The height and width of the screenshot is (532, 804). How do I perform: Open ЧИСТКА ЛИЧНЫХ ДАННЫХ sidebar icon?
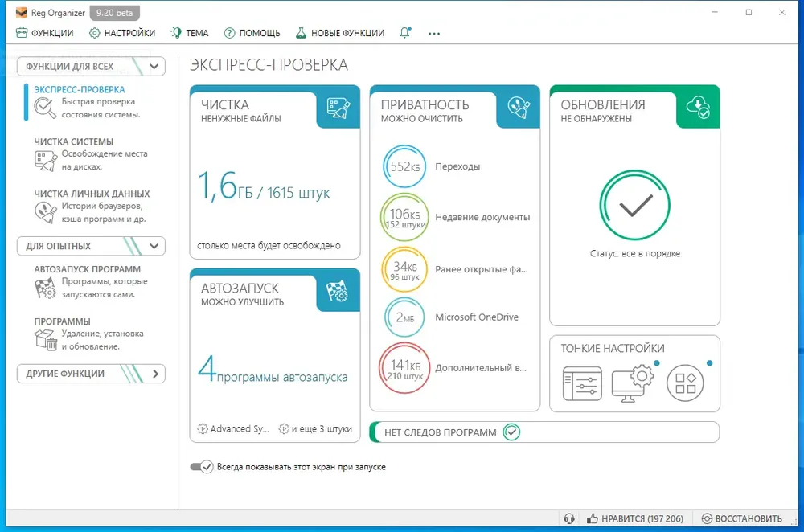pyautogui.click(x=45, y=212)
